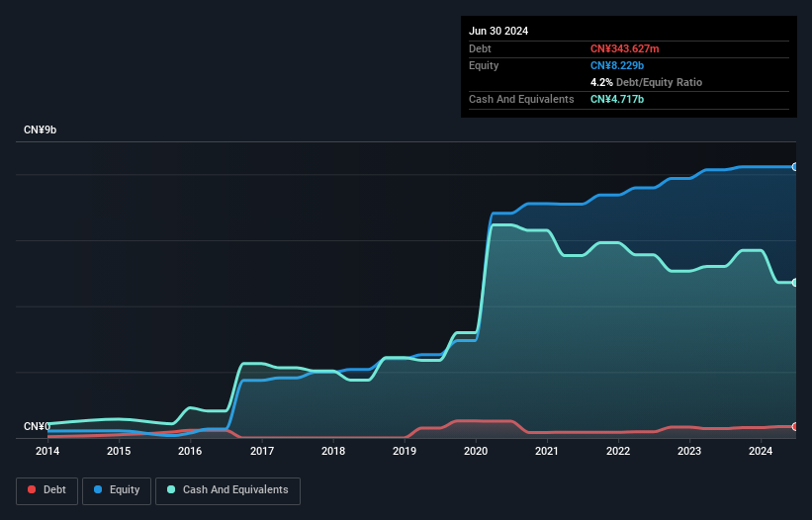812x520 pixels.
Task: Select the 2024 x-axis label
Action: 761,451
